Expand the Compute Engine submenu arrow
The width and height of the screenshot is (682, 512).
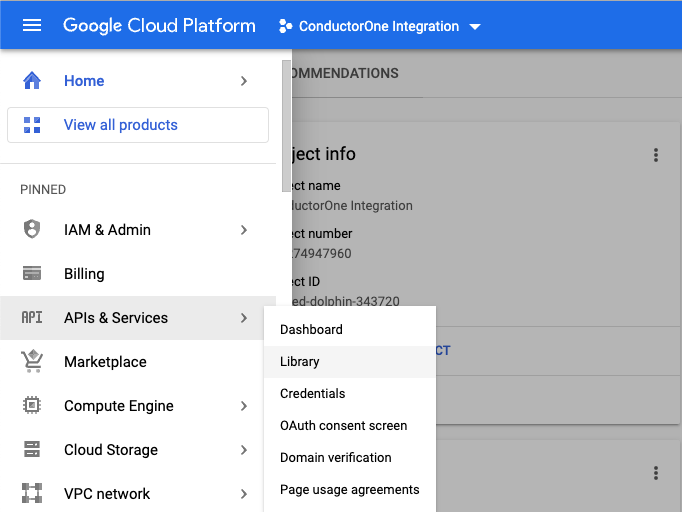coord(244,406)
